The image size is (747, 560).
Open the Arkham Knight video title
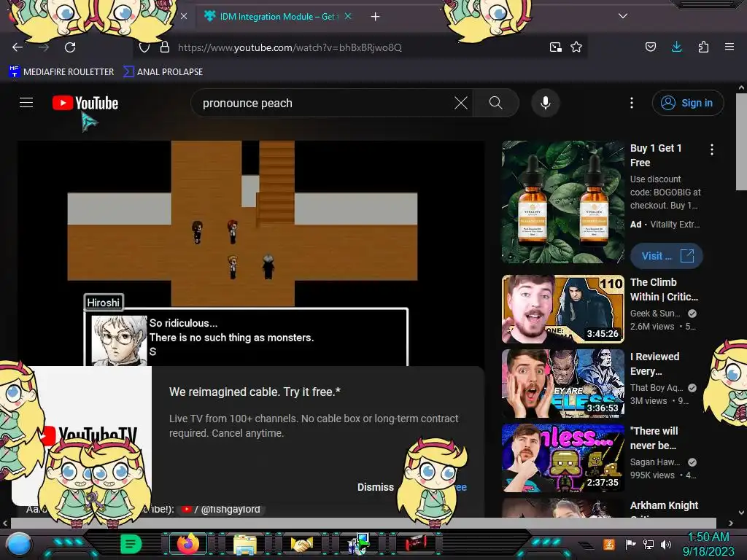(664, 505)
